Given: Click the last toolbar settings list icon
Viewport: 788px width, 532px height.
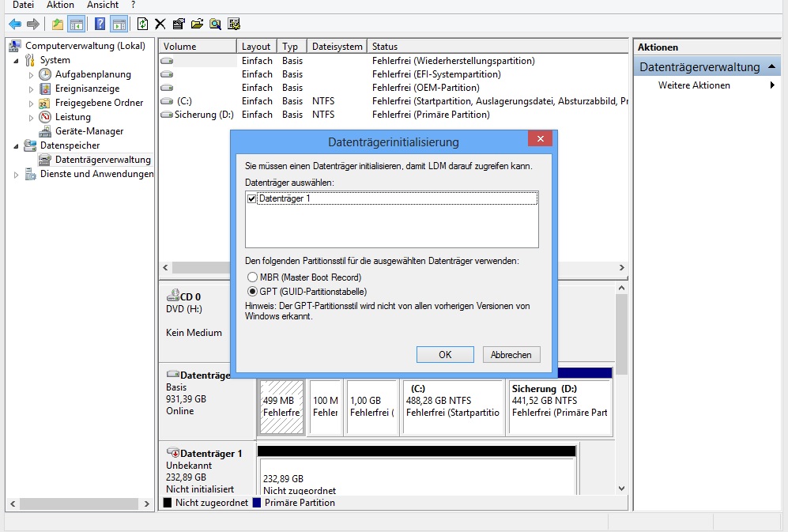Looking at the screenshot, I should click(234, 24).
